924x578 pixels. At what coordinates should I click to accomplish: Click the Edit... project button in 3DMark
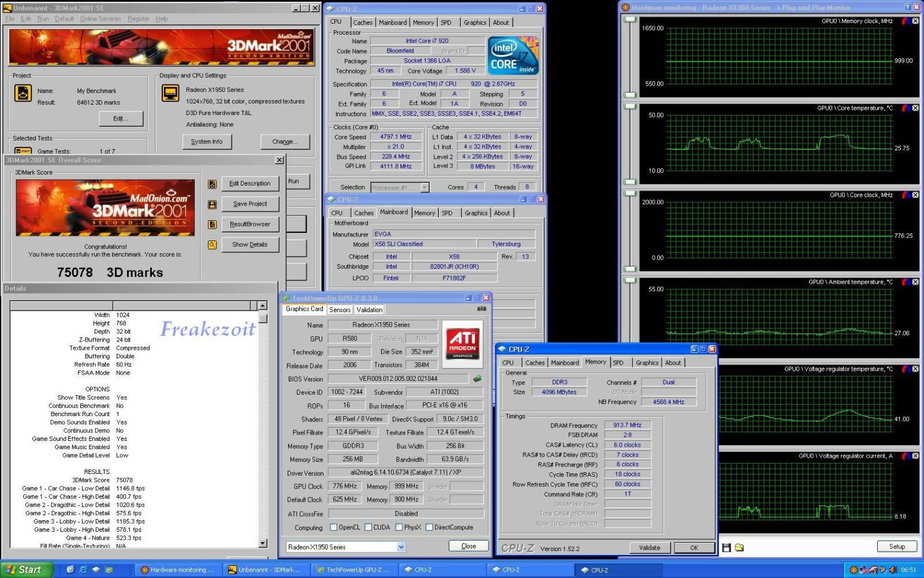coord(121,118)
